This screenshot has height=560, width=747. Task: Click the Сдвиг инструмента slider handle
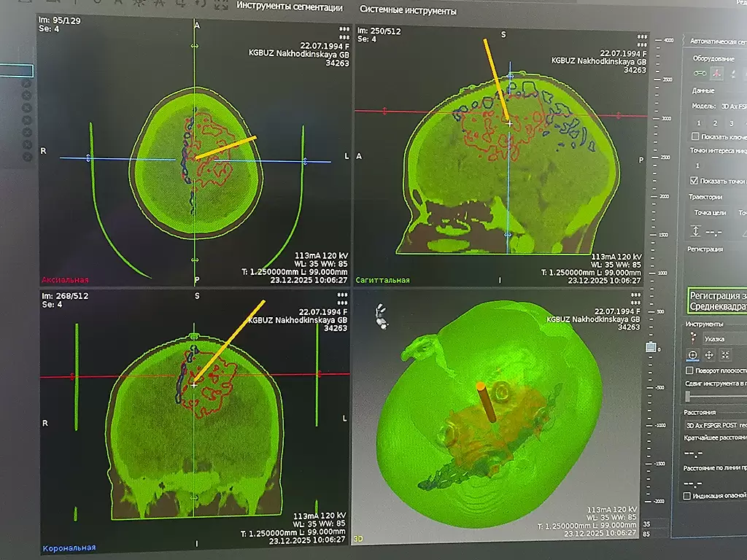[688, 396]
